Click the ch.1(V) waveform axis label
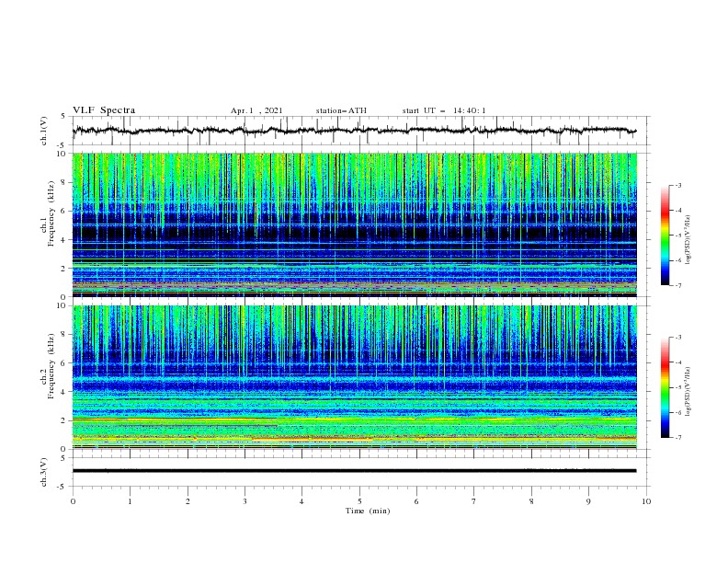Viewport: 728px width, 563px height. [x=44, y=131]
